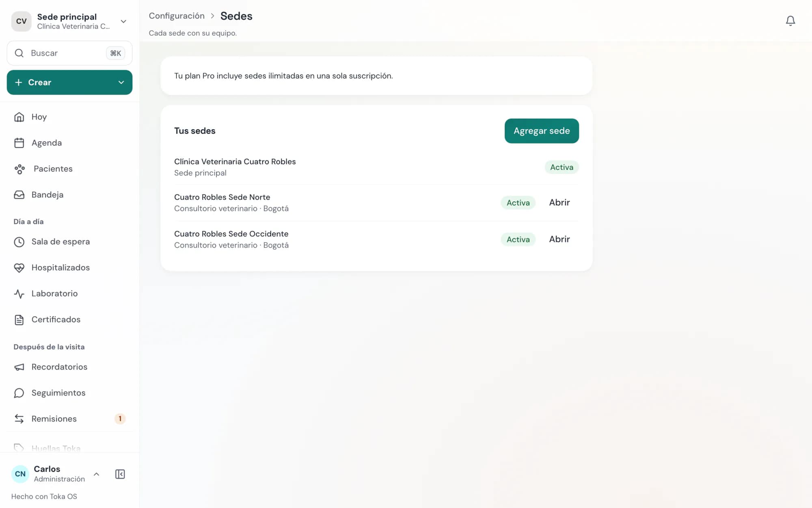Select Pacientes in the sidebar
This screenshot has width=812, height=508.
click(70, 169)
